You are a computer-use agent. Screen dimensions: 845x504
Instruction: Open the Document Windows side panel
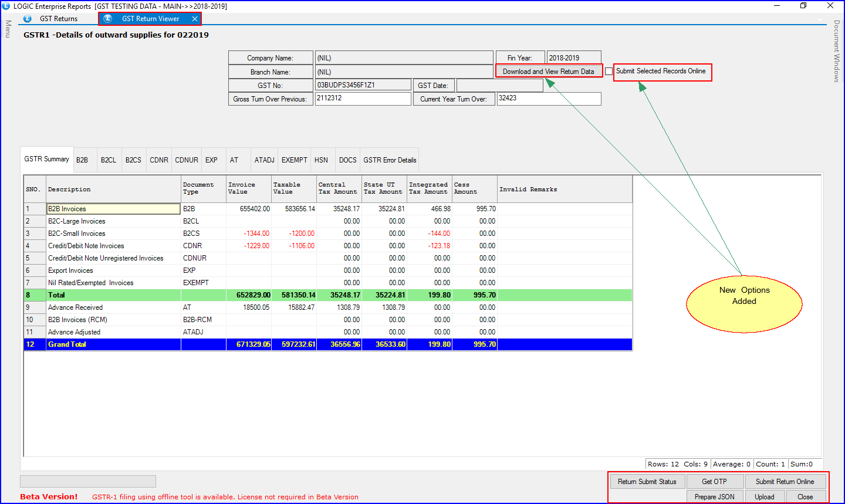(836, 51)
